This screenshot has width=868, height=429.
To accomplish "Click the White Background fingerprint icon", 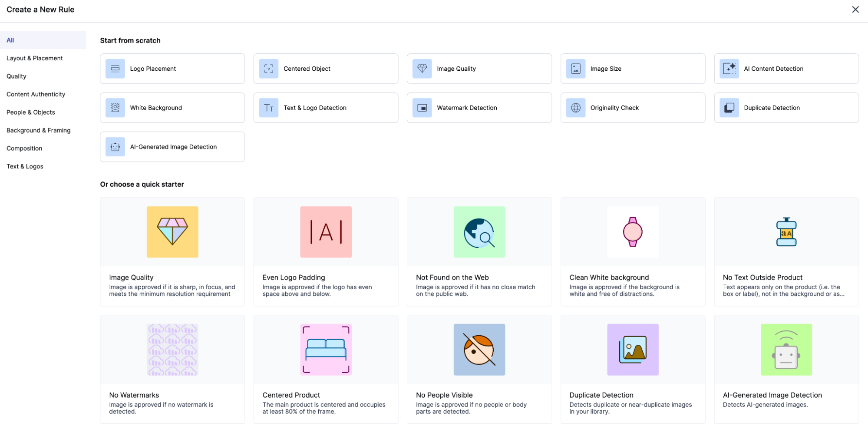I will coord(115,107).
